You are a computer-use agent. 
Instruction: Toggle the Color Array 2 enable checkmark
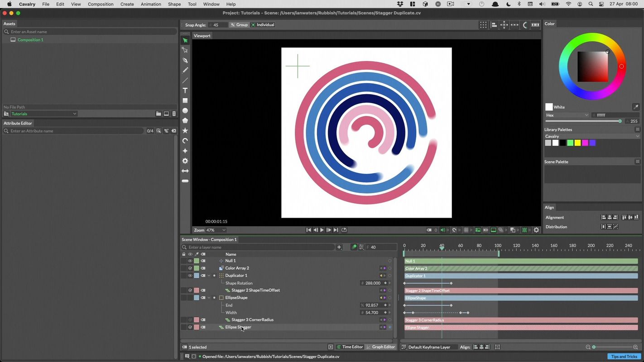pos(190,268)
